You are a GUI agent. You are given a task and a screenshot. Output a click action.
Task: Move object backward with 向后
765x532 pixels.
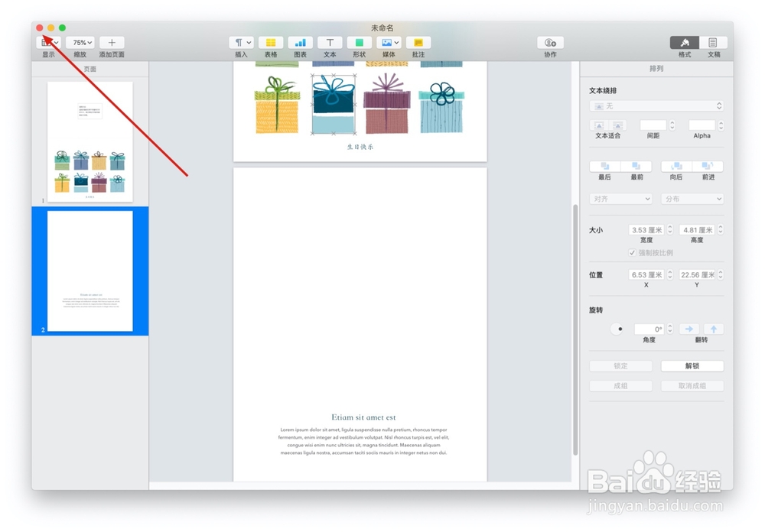click(676, 167)
